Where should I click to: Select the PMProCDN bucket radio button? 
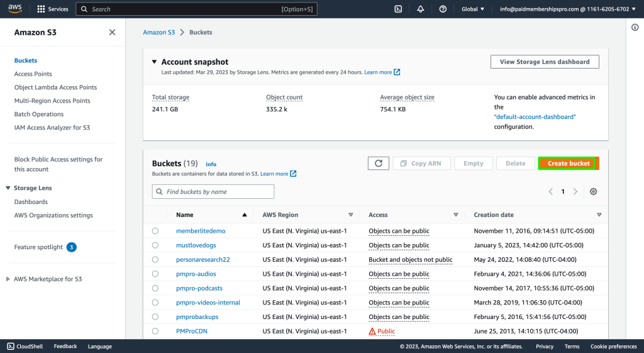(155, 331)
